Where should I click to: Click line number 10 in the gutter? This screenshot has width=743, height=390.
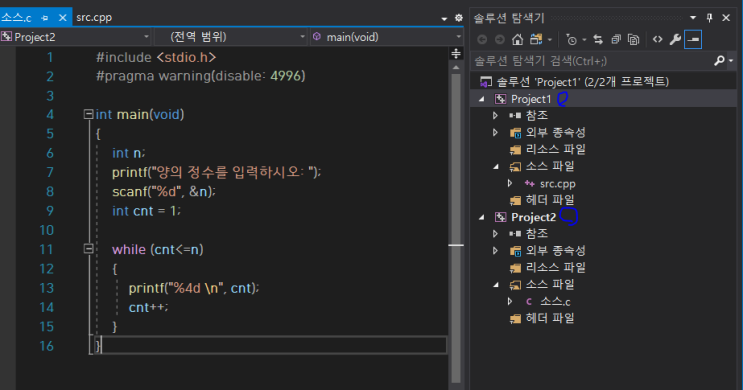[x=46, y=230]
